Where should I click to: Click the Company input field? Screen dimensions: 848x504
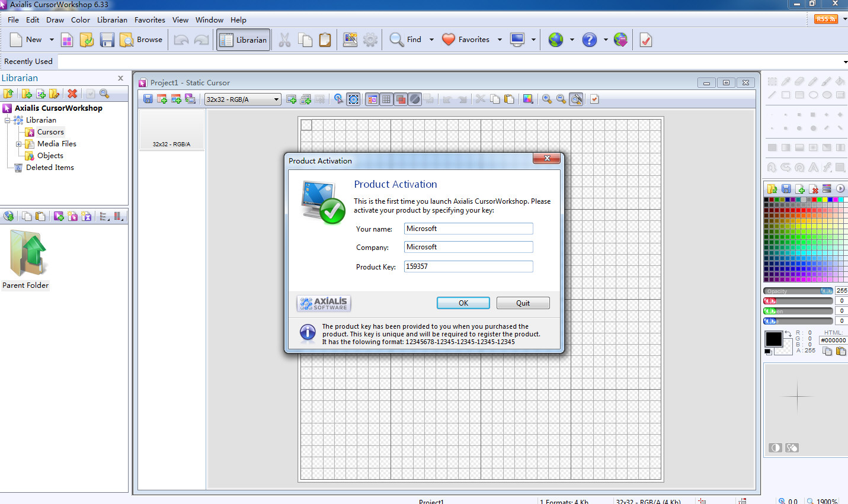(x=468, y=247)
